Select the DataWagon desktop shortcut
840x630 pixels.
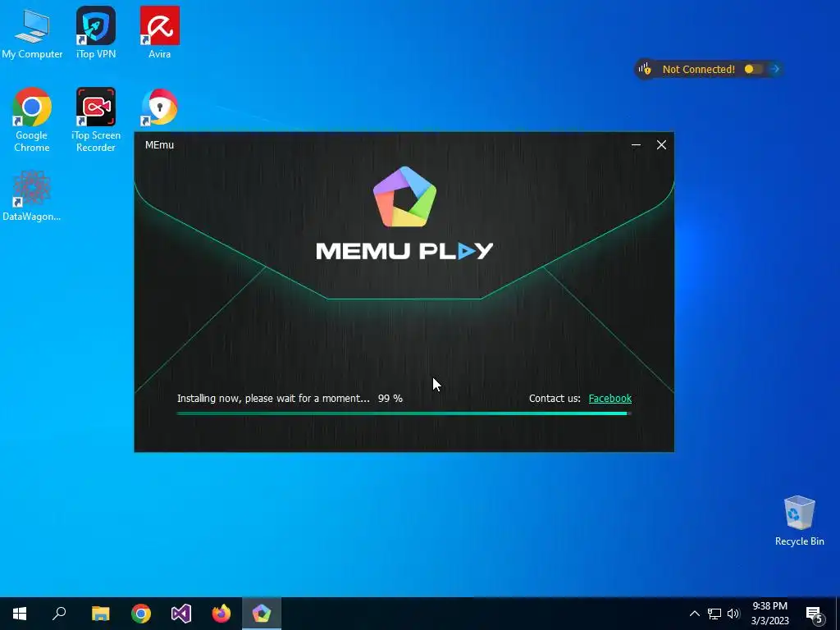pos(32,195)
